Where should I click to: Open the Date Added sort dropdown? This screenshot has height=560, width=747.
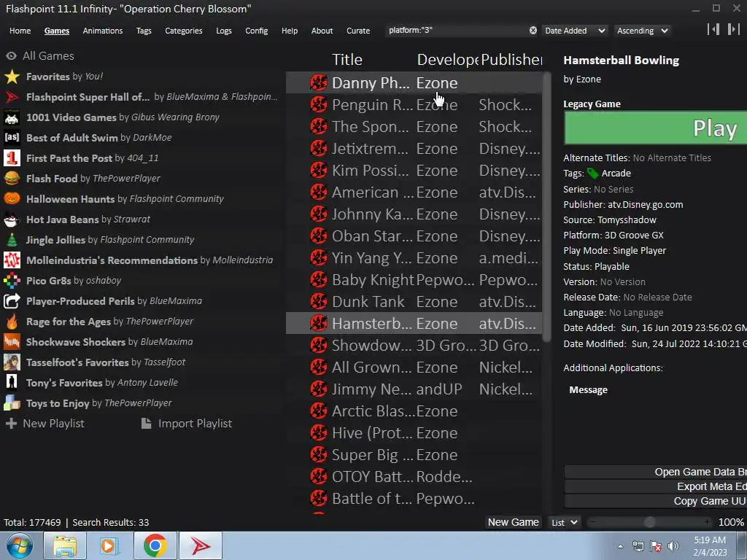[575, 31]
